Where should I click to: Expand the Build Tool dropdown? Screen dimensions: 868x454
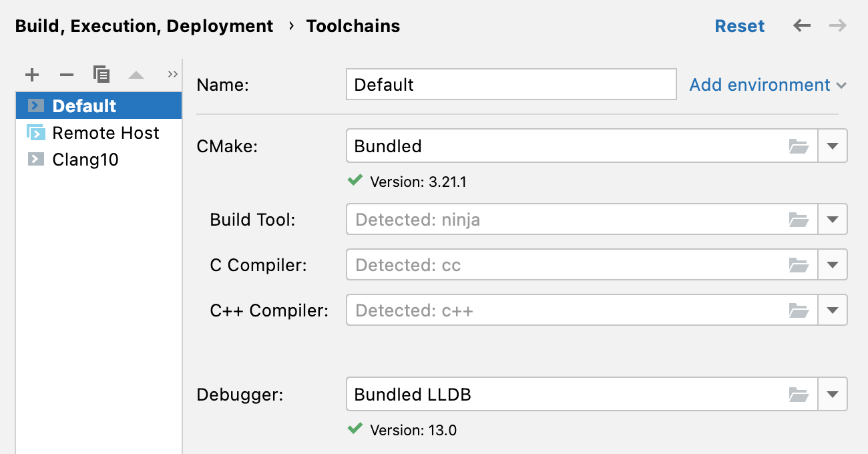(x=833, y=219)
